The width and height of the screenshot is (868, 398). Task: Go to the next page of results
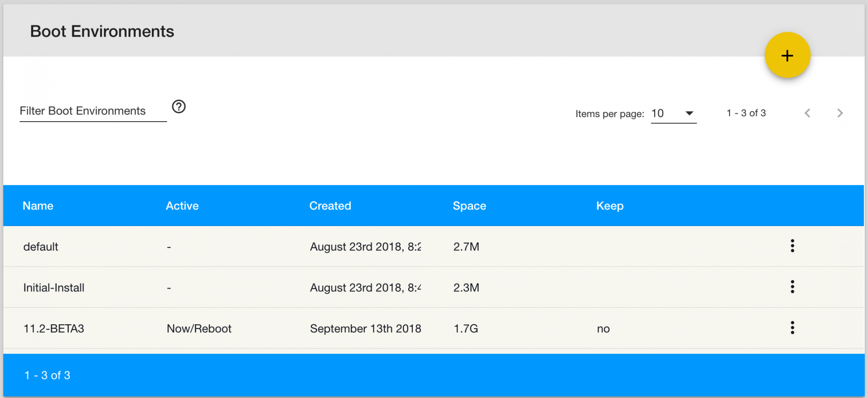coord(840,113)
